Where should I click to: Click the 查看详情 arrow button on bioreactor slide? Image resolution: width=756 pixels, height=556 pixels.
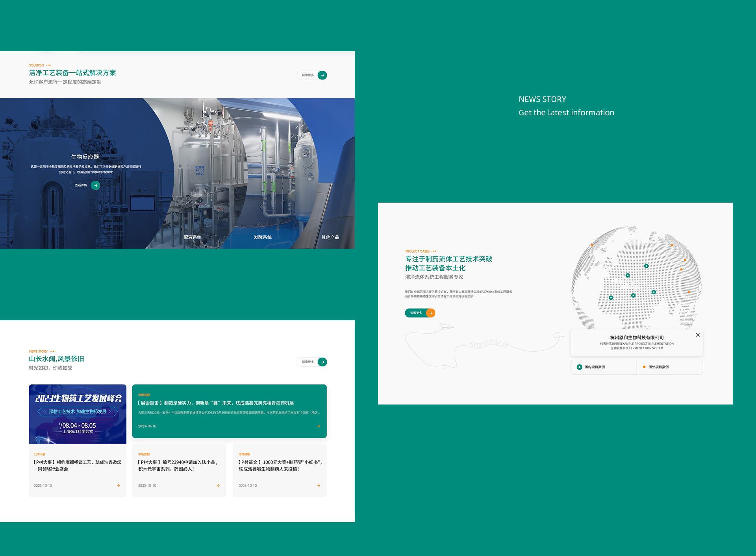(x=95, y=185)
